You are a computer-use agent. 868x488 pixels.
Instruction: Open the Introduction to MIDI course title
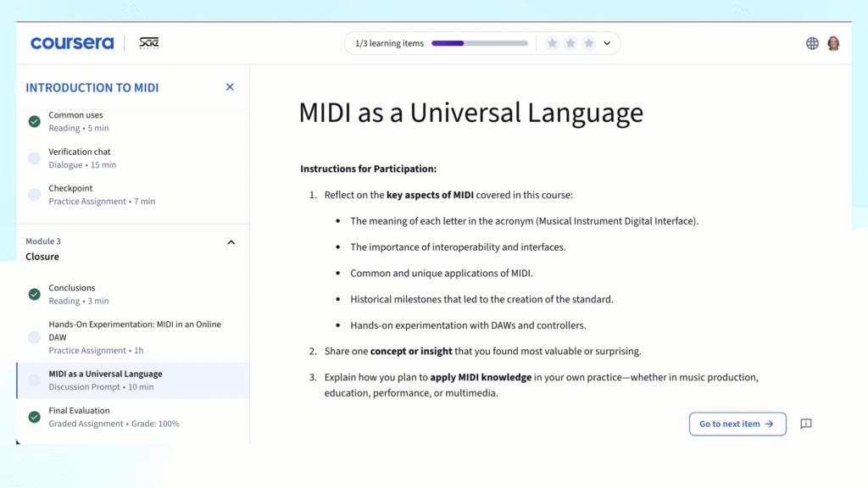point(92,87)
